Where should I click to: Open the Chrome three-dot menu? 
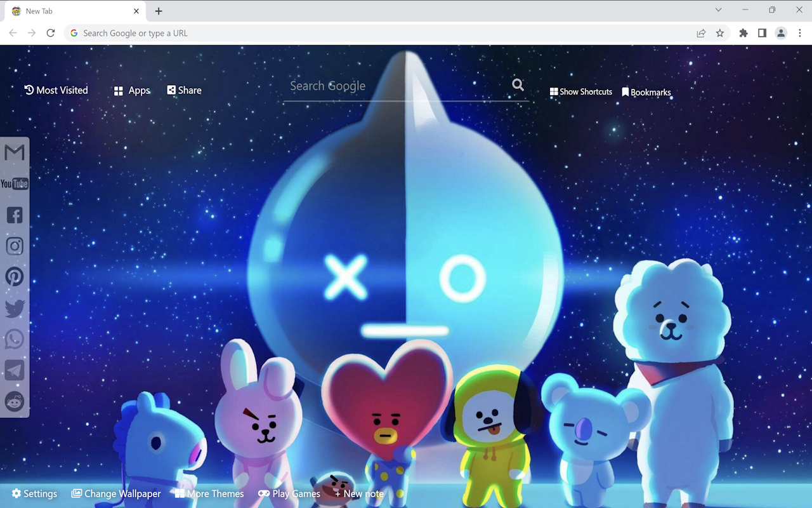[801, 32]
